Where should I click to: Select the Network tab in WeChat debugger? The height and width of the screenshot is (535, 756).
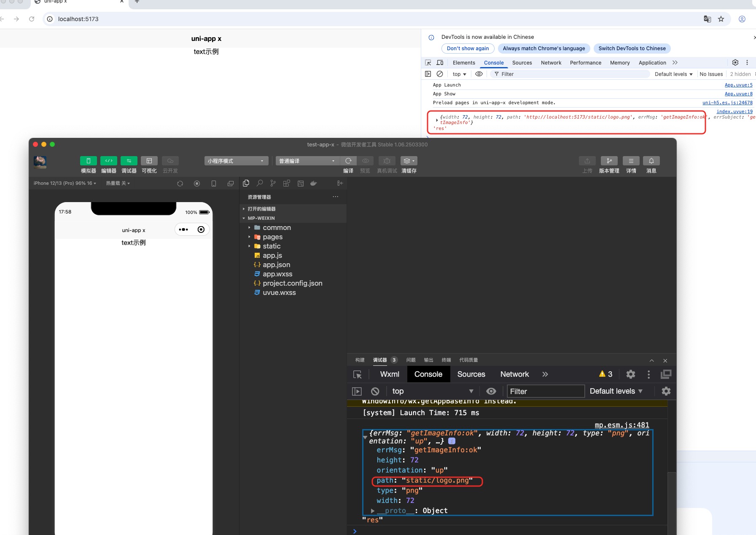pyautogui.click(x=514, y=374)
